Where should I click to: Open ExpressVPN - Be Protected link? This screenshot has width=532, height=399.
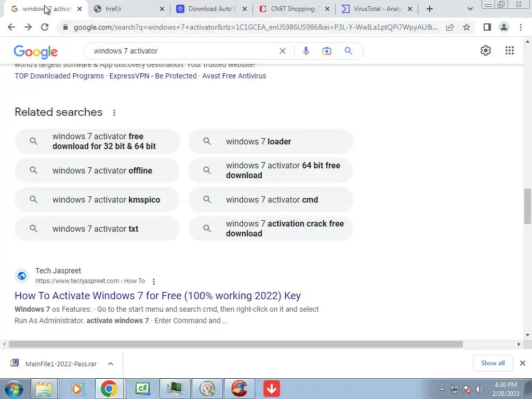pyautogui.click(x=153, y=76)
